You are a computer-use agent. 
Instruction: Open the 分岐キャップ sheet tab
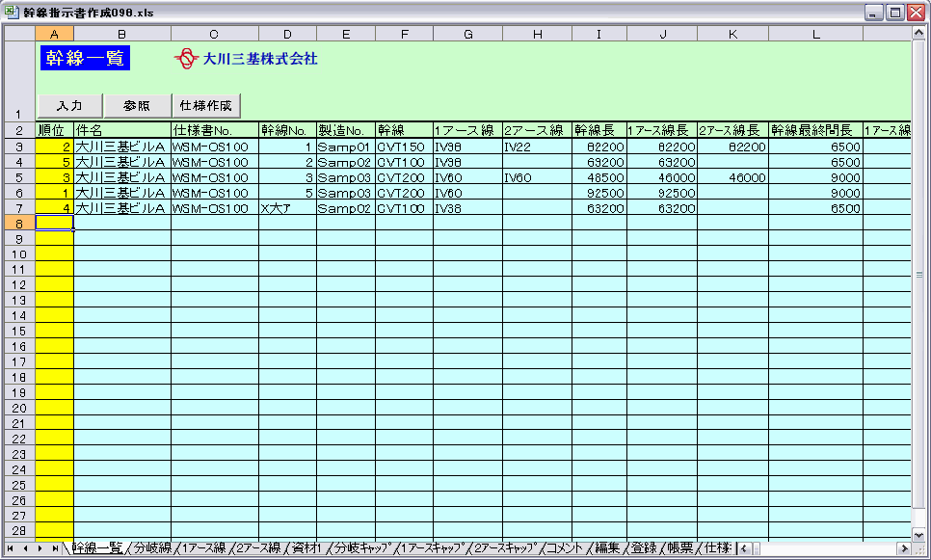pyautogui.click(x=361, y=548)
